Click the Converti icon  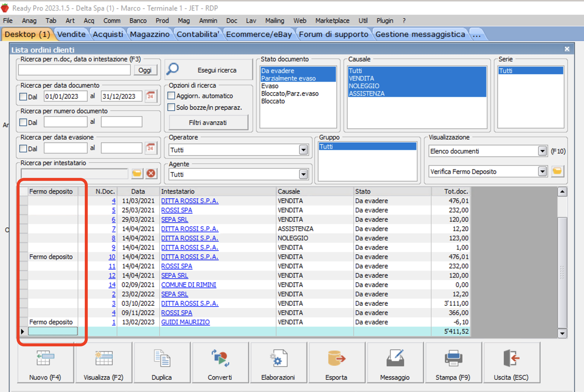point(220,358)
